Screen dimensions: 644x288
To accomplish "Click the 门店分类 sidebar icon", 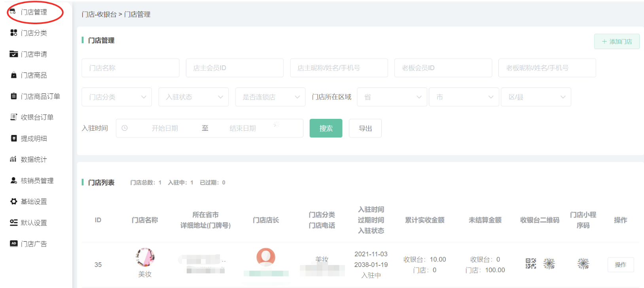I will tap(13, 33).
